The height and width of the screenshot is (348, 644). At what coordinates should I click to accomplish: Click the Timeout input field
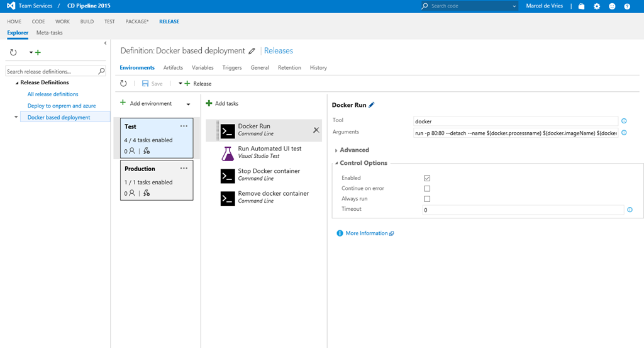pos(523,210)
